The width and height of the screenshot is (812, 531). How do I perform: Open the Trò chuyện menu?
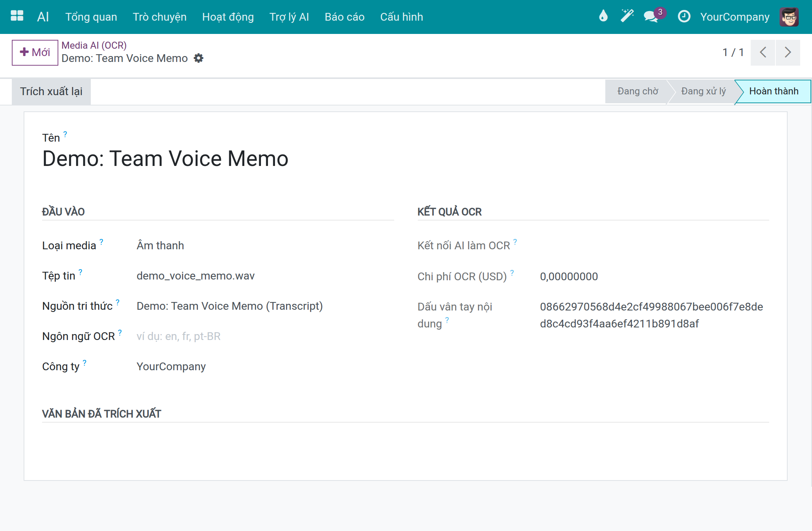click(159, 17)
